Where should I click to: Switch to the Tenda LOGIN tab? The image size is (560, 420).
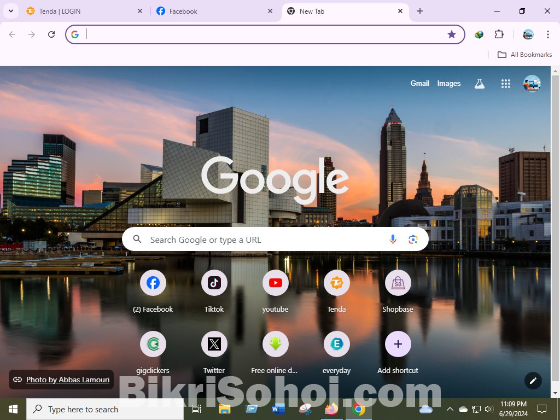[x=85, y=11]
